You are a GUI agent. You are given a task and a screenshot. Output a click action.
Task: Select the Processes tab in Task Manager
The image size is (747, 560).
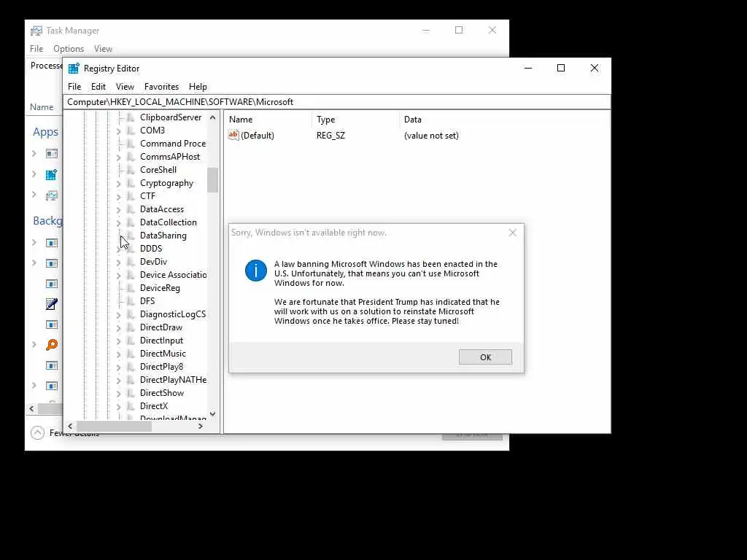(x=46, y=66)
